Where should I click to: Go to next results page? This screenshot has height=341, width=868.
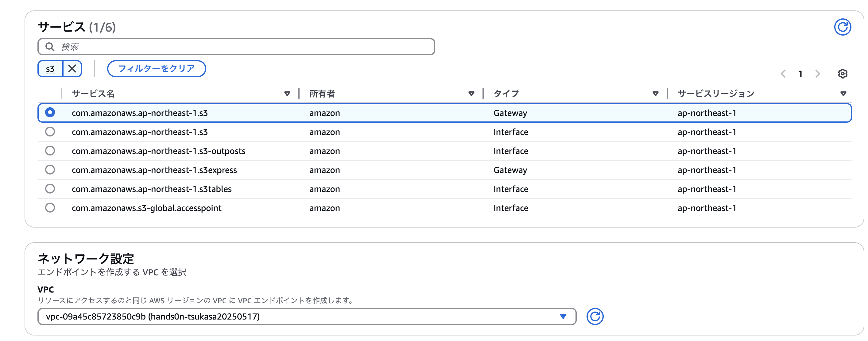point(817,73)
